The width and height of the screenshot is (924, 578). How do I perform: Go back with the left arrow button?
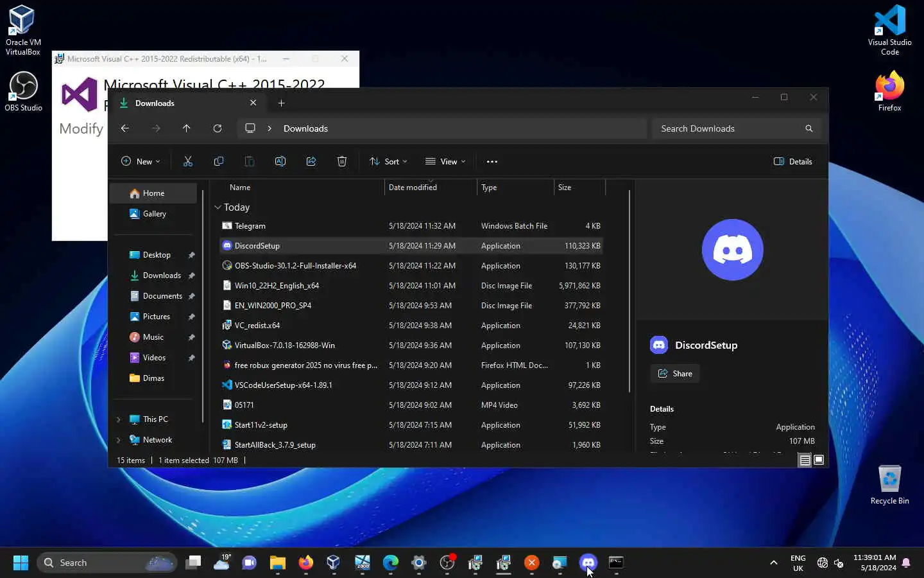pos(125,128)
